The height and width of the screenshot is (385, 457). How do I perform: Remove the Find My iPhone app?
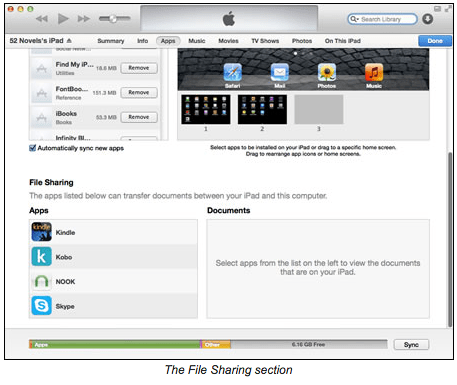click(x=139, y=68)
